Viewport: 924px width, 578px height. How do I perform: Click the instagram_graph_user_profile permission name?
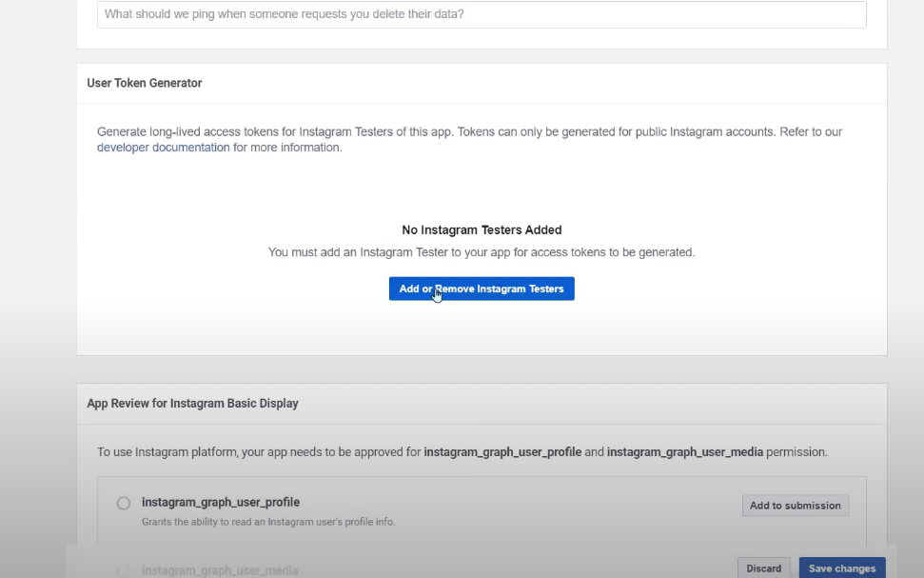tap(221, 503)
